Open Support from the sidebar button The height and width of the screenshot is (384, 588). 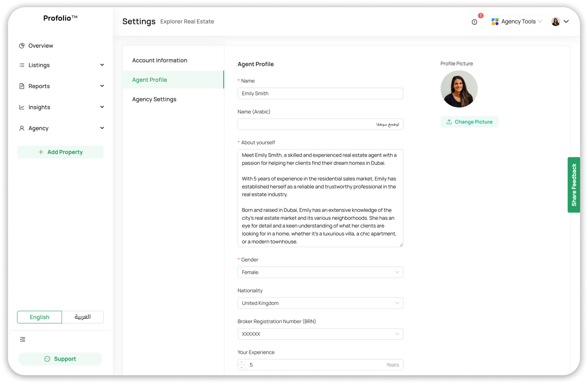[x=60, y=359]
